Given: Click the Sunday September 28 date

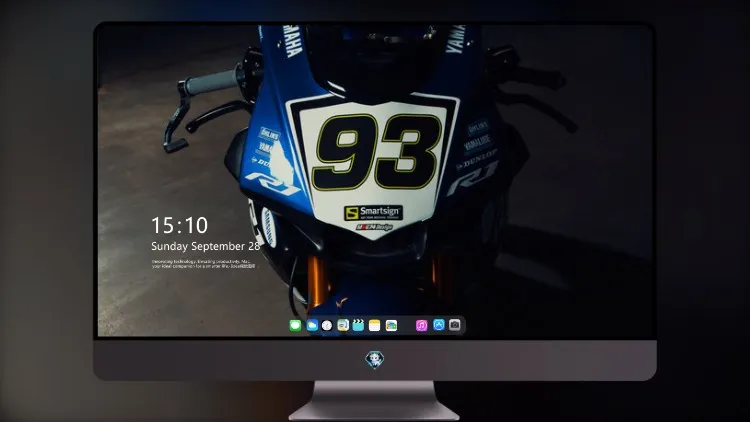Looking at the screenshot, I should click(x=205, y=246).
